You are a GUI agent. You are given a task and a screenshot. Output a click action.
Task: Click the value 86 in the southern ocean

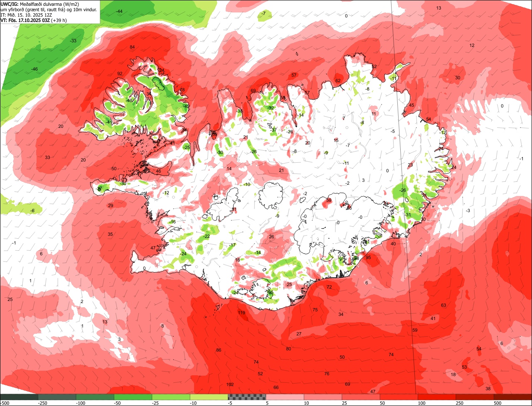(x=219, y=350)
